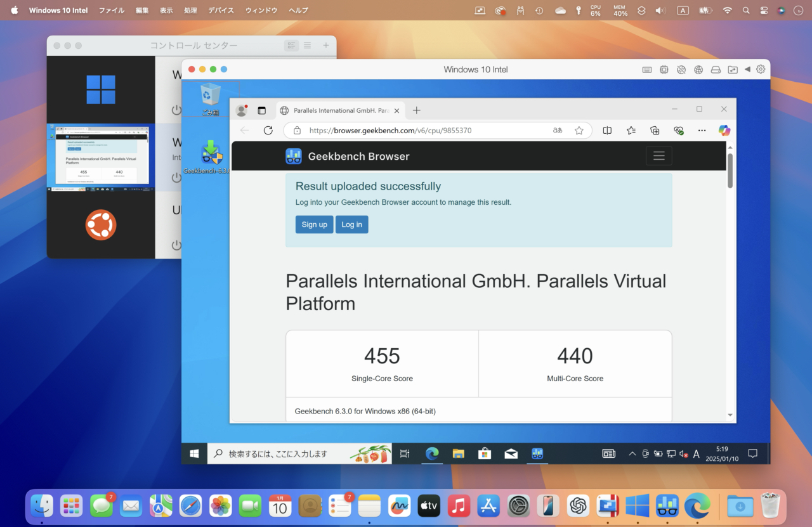Open ChatGPT from the macOS Dock

click(578, 505)
